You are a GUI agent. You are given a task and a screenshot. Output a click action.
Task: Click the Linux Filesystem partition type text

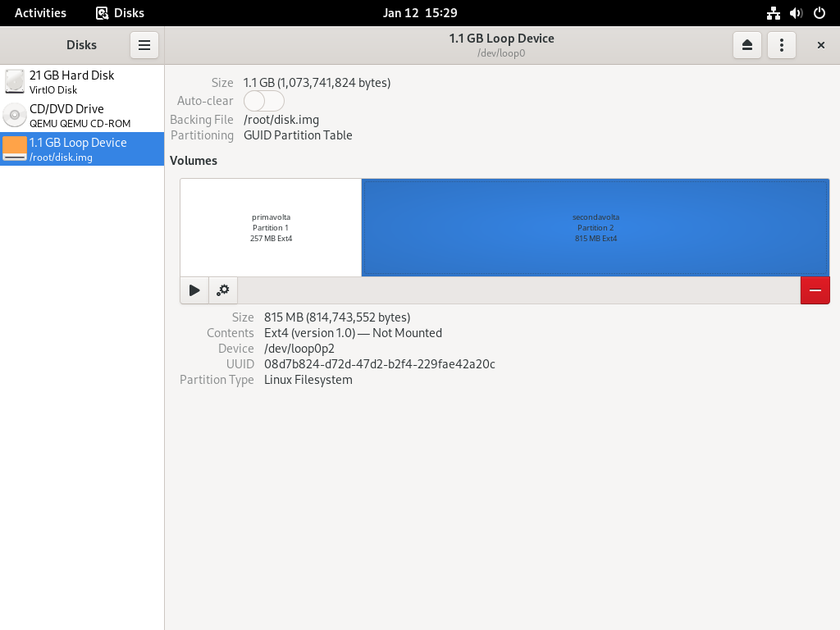click(308, 380)
